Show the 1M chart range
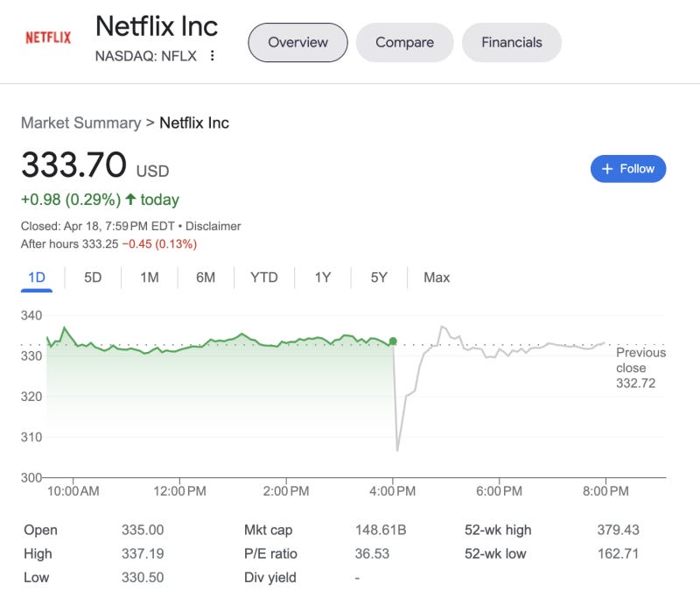The width and height of the screenshot is (700, 598). coord(150,278)
